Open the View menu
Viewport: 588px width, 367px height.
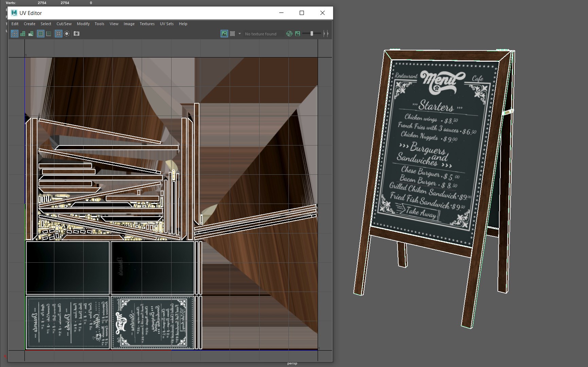pos(114,24)
